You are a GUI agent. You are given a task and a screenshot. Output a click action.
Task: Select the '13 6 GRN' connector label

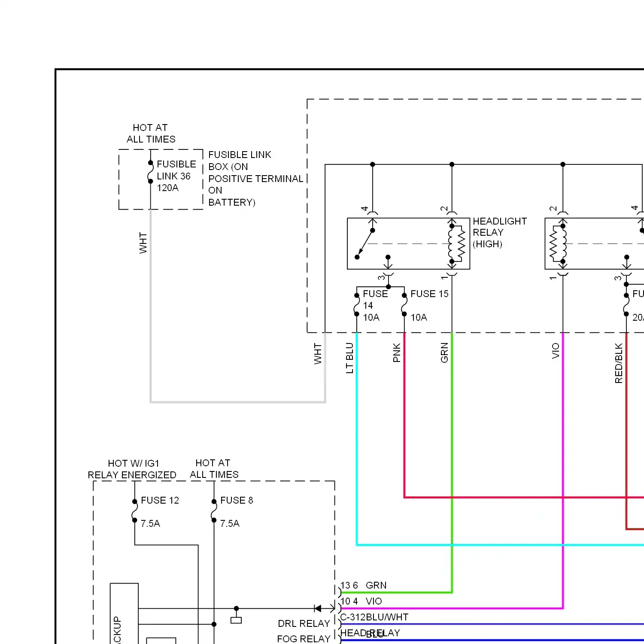click(x=364, y=585)
